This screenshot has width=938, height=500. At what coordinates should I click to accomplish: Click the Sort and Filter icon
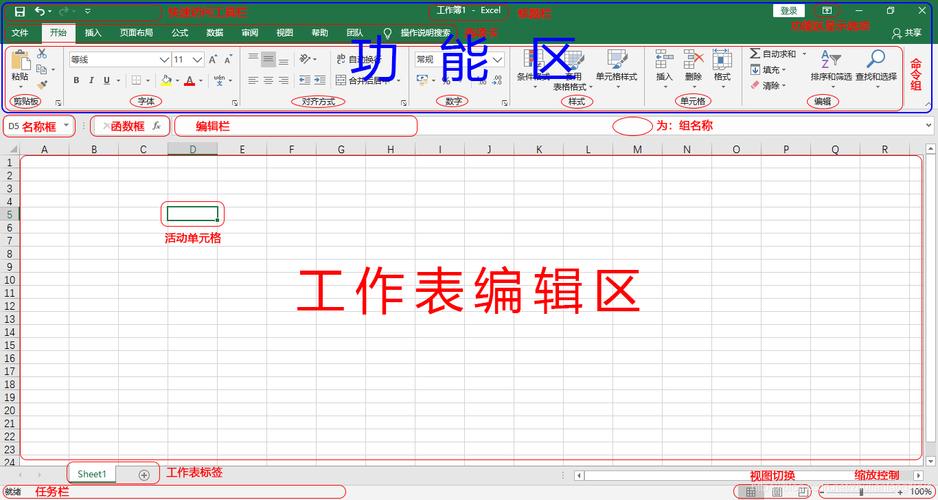(x=830, y=61)
